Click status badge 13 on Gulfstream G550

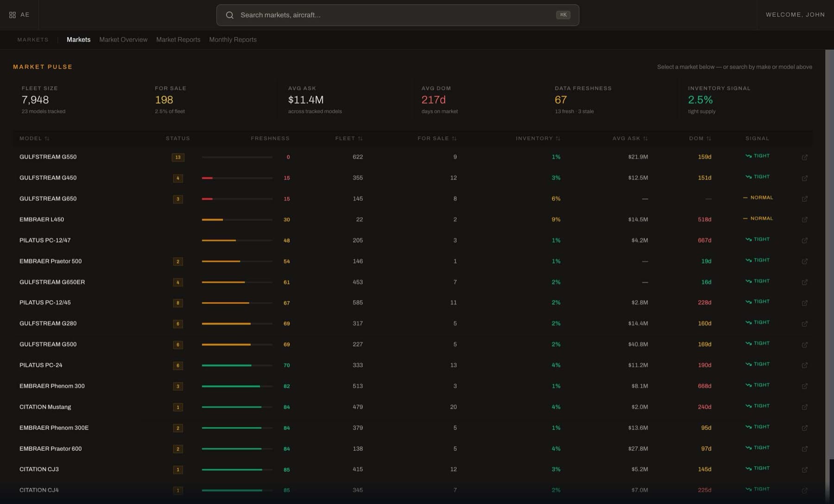click(178, 157)
